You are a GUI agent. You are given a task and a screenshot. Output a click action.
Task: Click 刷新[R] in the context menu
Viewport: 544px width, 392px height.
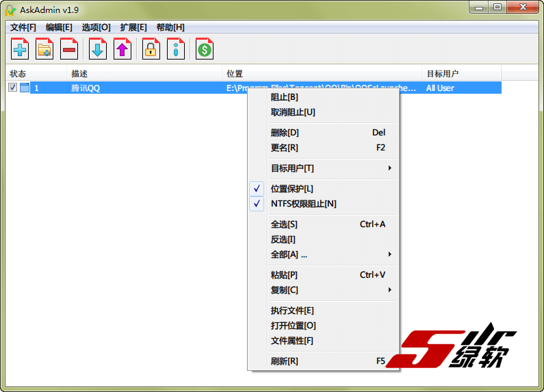click(x=284, y=361)
